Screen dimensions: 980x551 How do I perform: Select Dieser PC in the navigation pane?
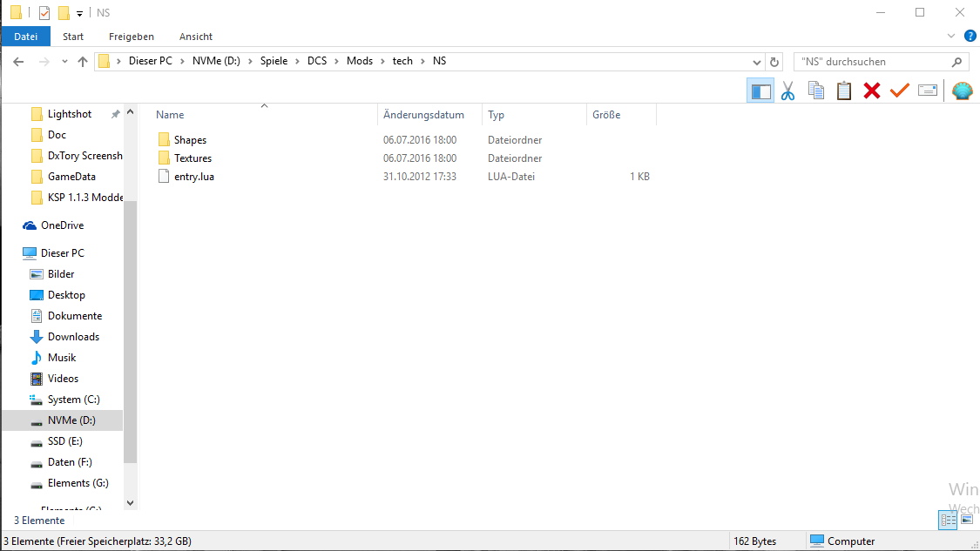click(x=62, y=253)
